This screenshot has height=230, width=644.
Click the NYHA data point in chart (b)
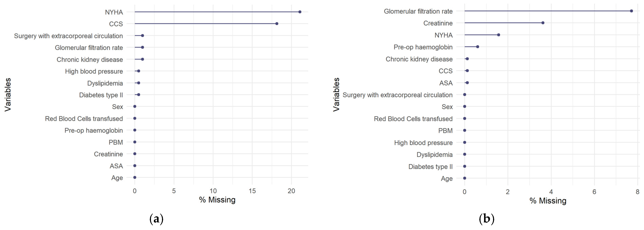(x=498, y=35)
